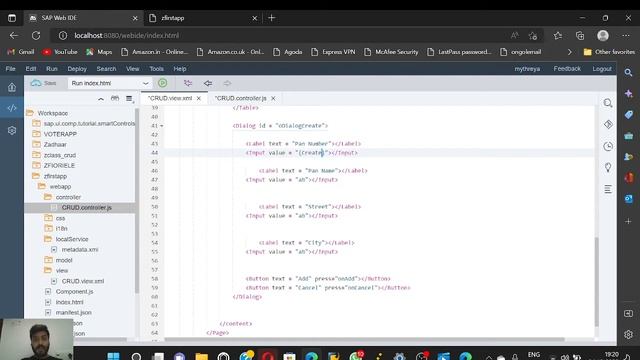Open Copilot sparkle icon in browser sidebar

click(629, 93)
